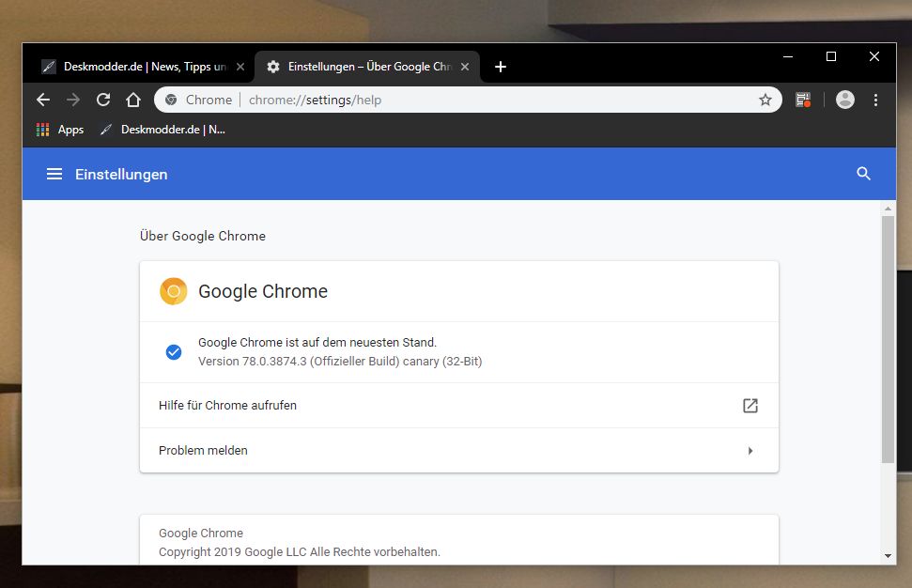Click the external-link icon beside Hilfe für Chrome
Viewport: 912px width, 588px height.
(750, 406)
